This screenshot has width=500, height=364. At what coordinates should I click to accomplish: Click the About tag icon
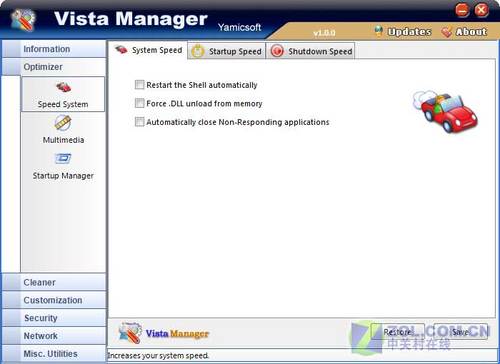click(446, 32)
